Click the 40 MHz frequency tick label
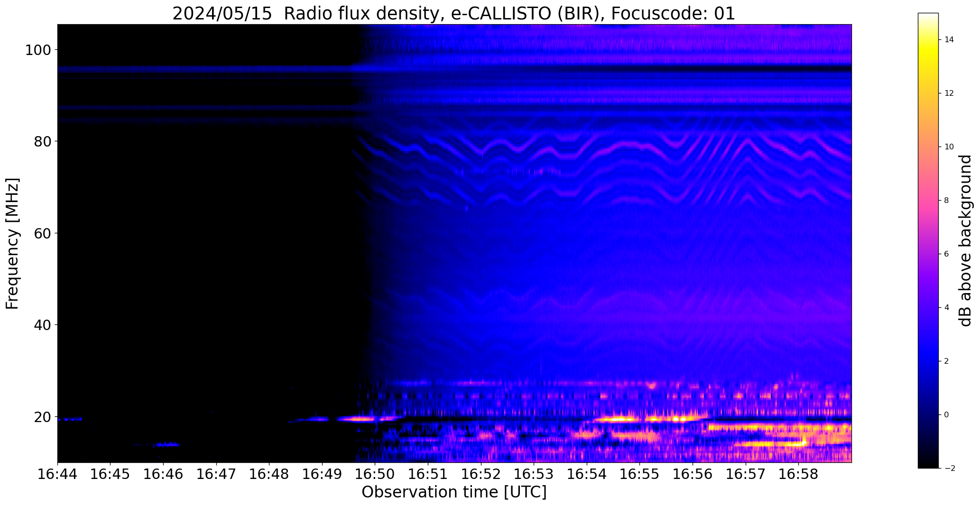The height and width of the screenshot is (506, 980). (42, 325)
